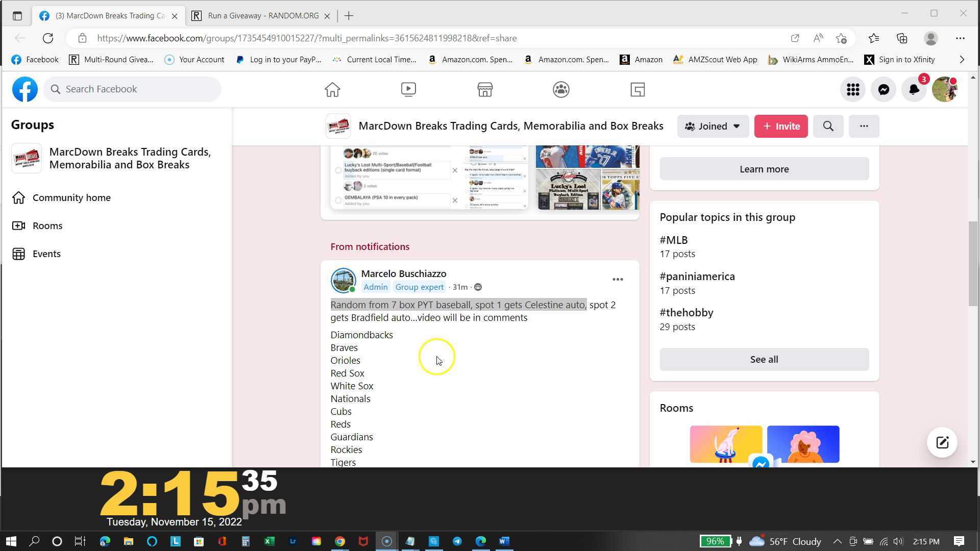Open the Watch video icon

click(x=408, y=89)
